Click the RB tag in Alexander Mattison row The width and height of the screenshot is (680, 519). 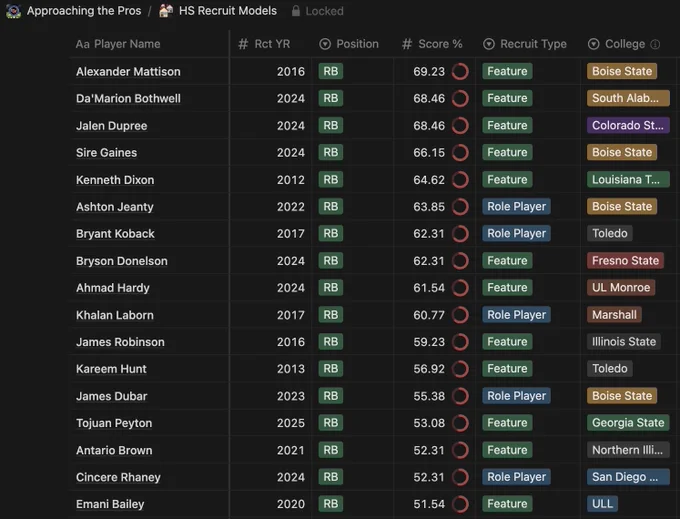[x=330, y=71]
